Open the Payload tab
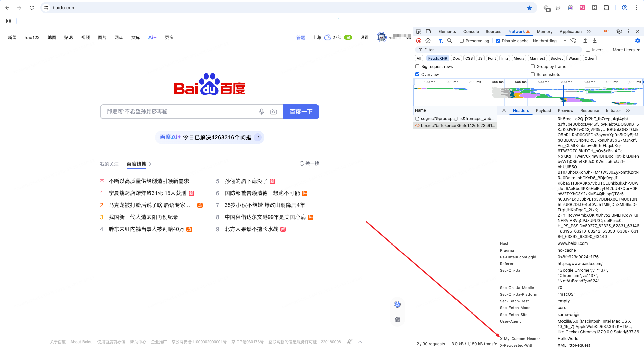This screenshot has width=644, height=348. 543,110
